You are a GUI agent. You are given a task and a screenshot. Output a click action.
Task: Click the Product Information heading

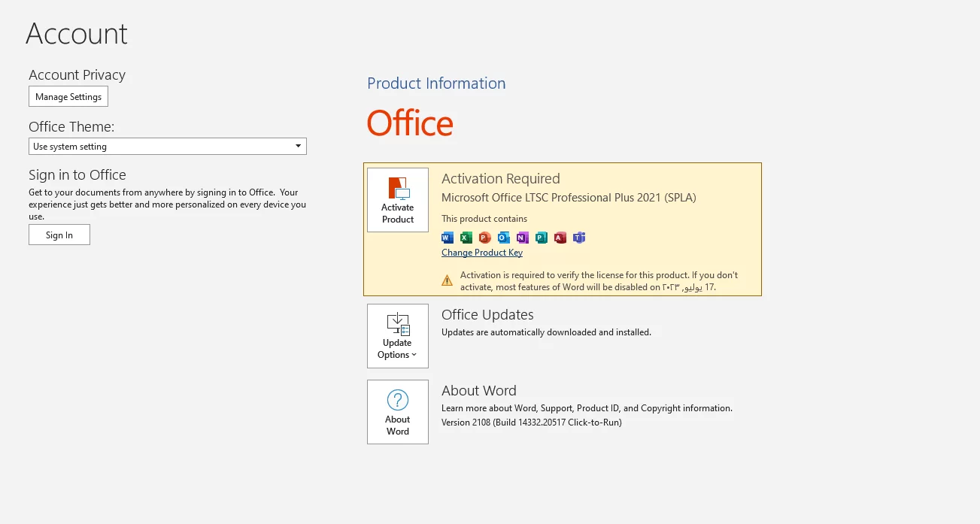pyautogui.click(x=436, y=83)
